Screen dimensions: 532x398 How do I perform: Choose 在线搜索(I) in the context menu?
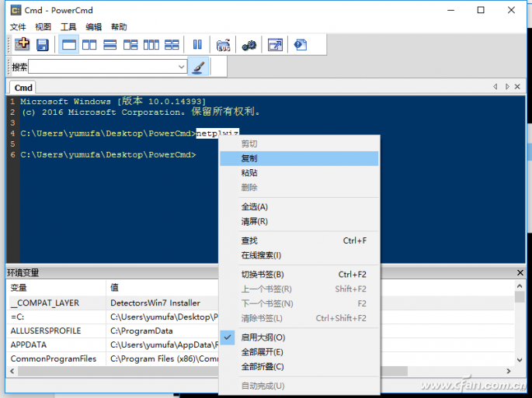[x=299, y=255]
